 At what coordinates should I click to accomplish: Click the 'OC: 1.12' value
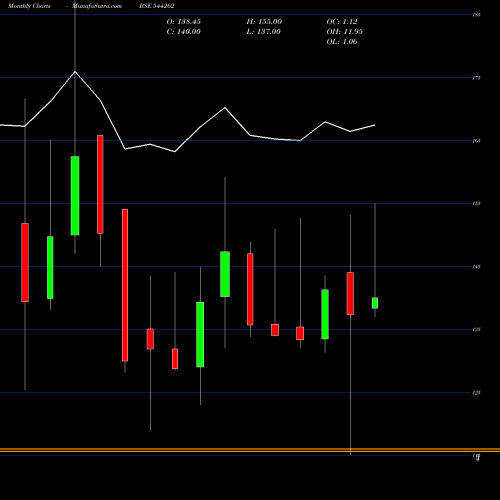(342, 22)
